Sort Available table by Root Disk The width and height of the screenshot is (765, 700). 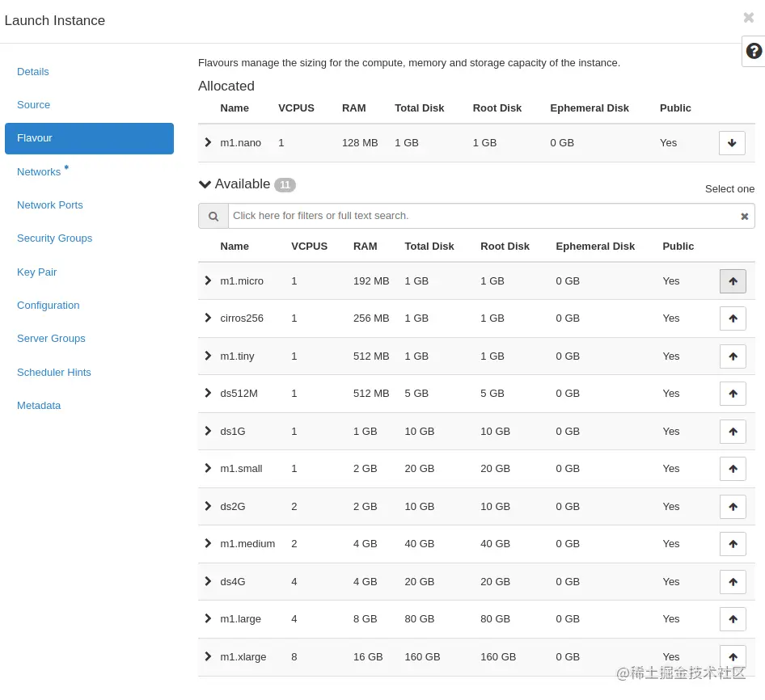pos(505,247)
